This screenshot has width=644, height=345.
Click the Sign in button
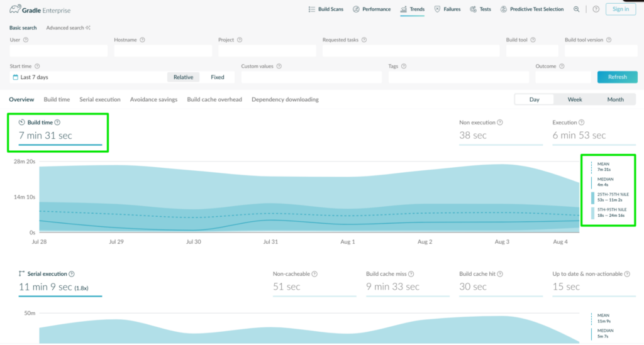(621, 9)
